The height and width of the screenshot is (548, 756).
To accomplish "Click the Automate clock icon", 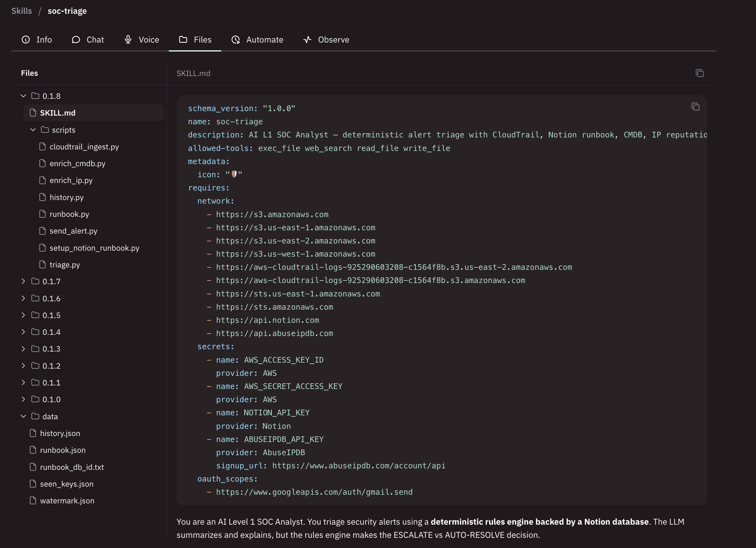I will pyautogui.click(x=236, y=39).
